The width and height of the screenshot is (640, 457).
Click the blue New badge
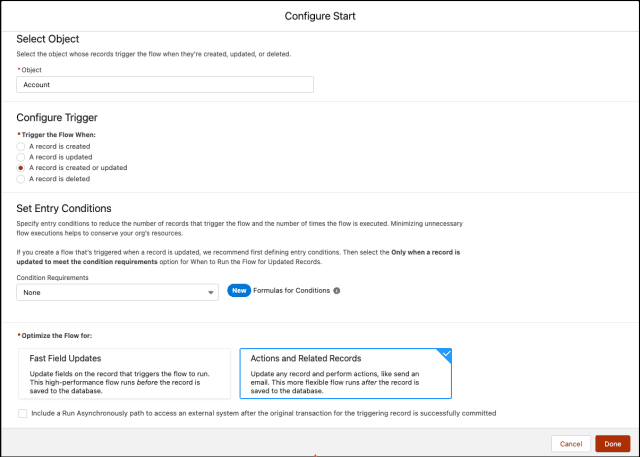[x=239, y=291]
